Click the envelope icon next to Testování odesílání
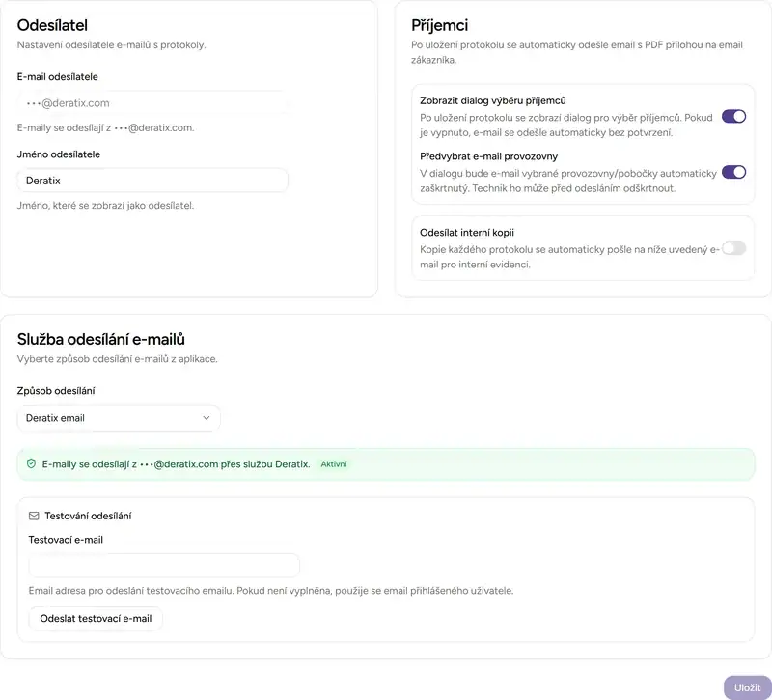The width and height of the screenshot is (772, 700). [x=34, y=515]
